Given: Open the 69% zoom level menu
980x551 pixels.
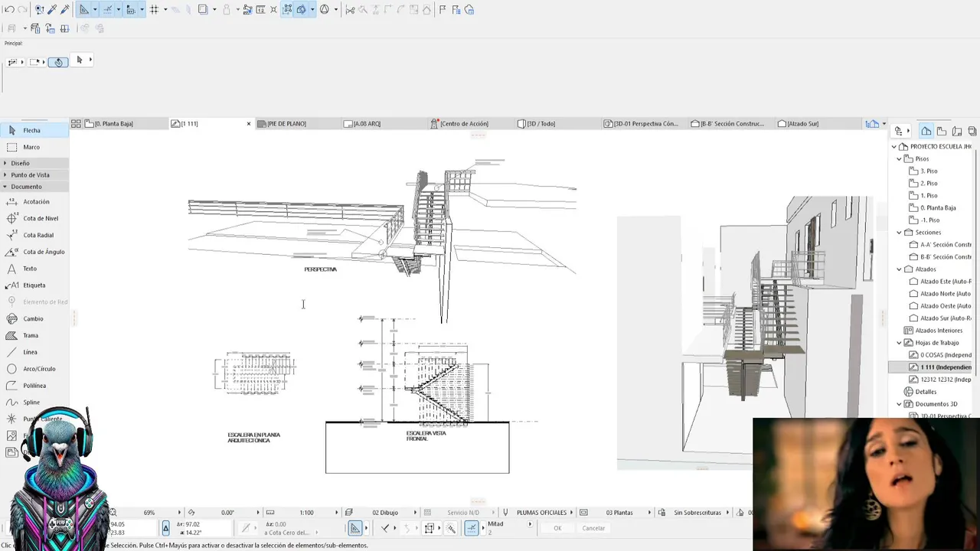Looking at the screenshot, I should click(150, 513).
